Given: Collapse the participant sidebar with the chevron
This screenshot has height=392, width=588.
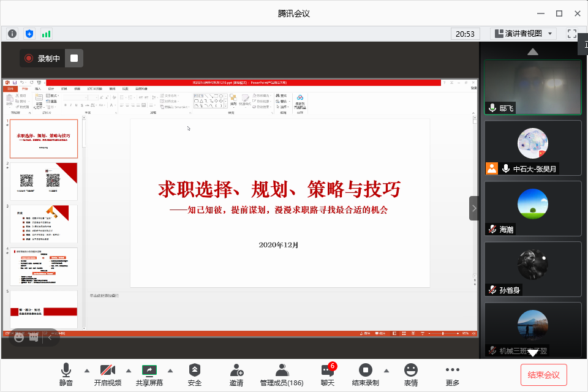Looking at the screenshot, I should point(474,208).
